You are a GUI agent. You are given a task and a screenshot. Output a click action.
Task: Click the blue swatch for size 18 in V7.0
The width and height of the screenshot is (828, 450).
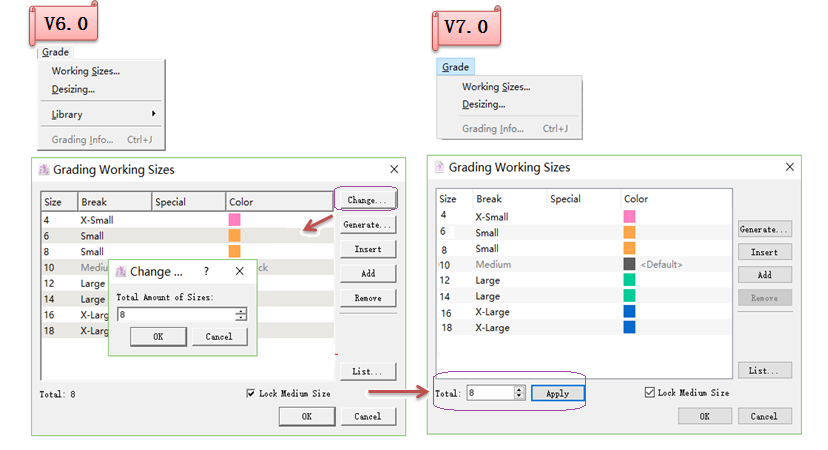tap(629, 328)
